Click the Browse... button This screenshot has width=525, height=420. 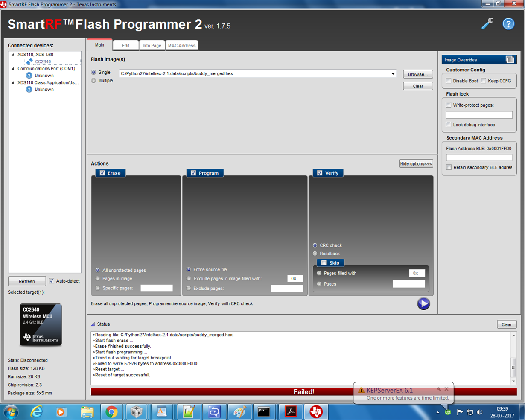point(418,74)
